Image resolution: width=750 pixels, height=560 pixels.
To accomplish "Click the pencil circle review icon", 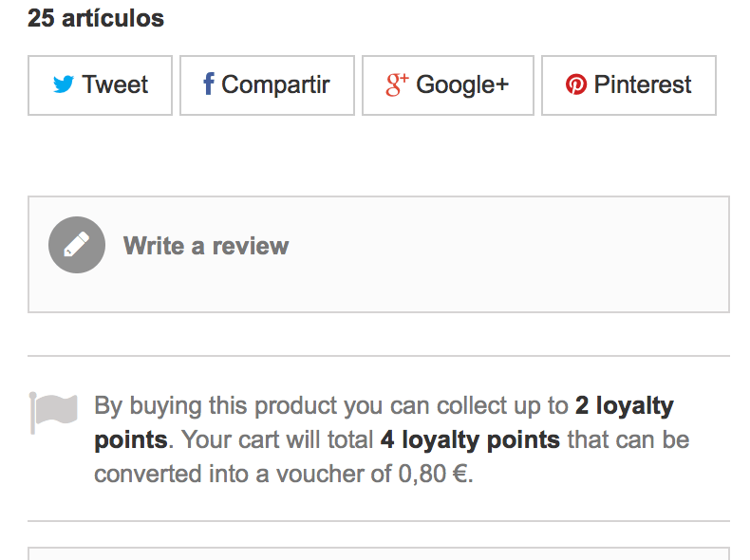I will pyautogui.click(x=77, y=245).
